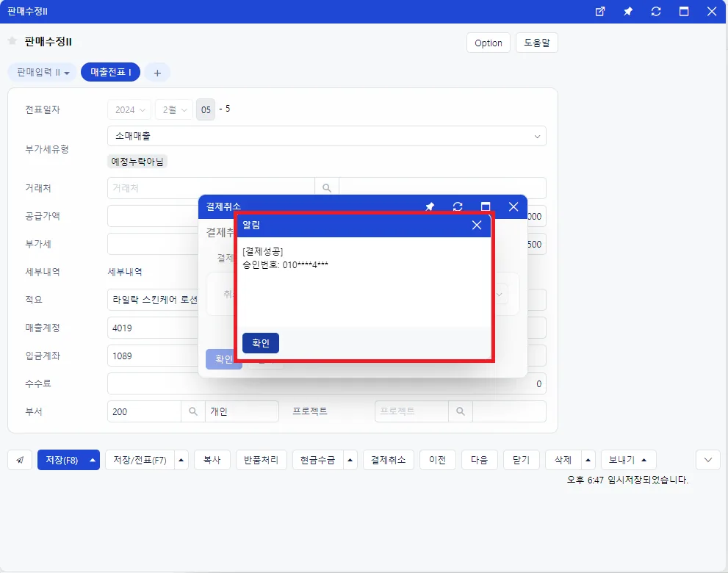Viewport: 728px width, 573px height.
Task: Search 거래처 with magnifier icon
Action: pyautogui.click(x=327, y=188)
